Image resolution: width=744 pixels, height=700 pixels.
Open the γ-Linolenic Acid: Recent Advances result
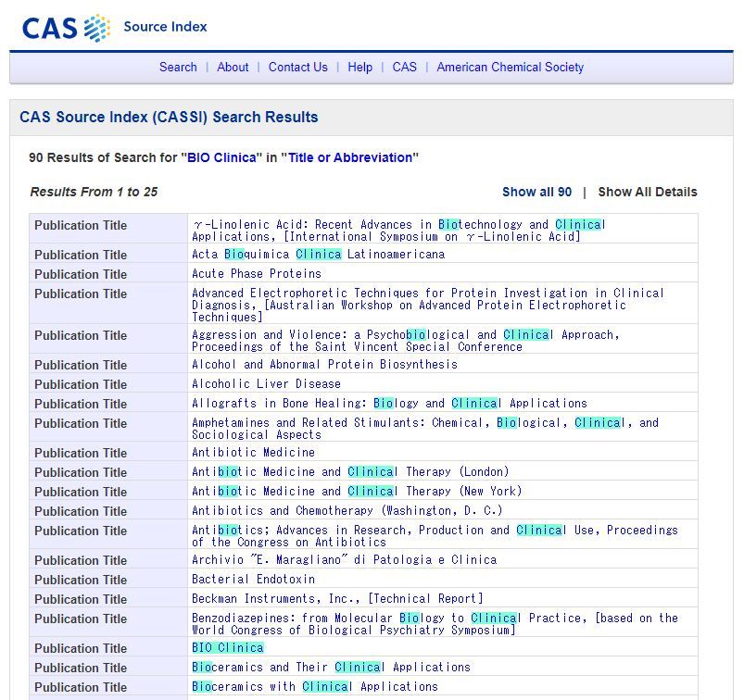click(x=398, y=231)
